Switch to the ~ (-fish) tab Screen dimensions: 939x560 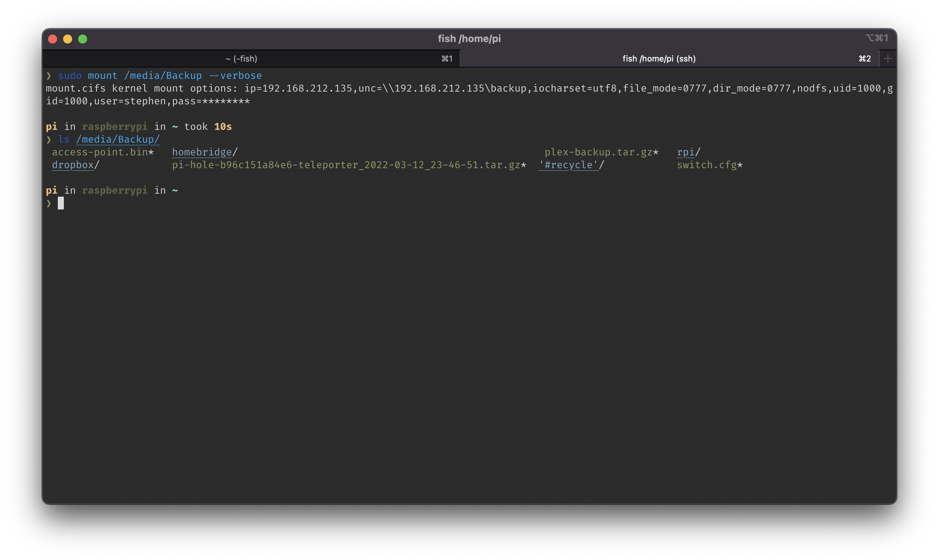tap(241, 59)
